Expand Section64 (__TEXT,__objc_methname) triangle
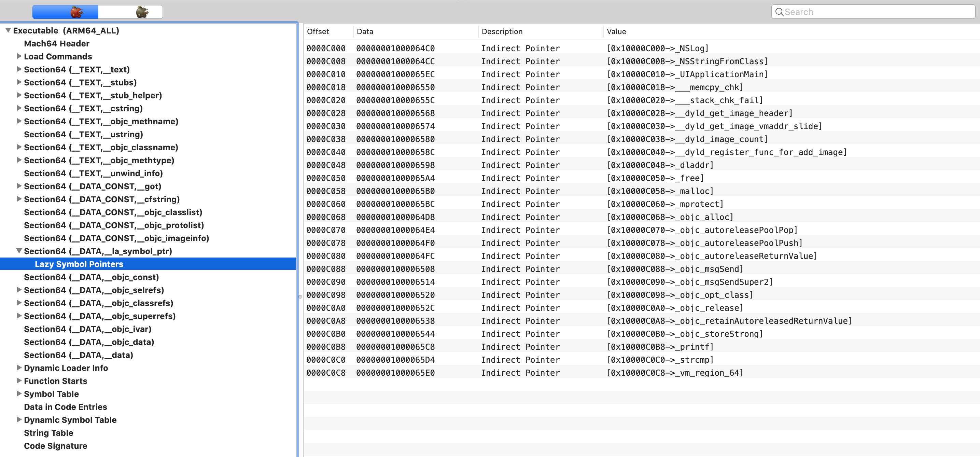Screen dimensions: 980x457 pyautogui.click(x=19, y=121)
